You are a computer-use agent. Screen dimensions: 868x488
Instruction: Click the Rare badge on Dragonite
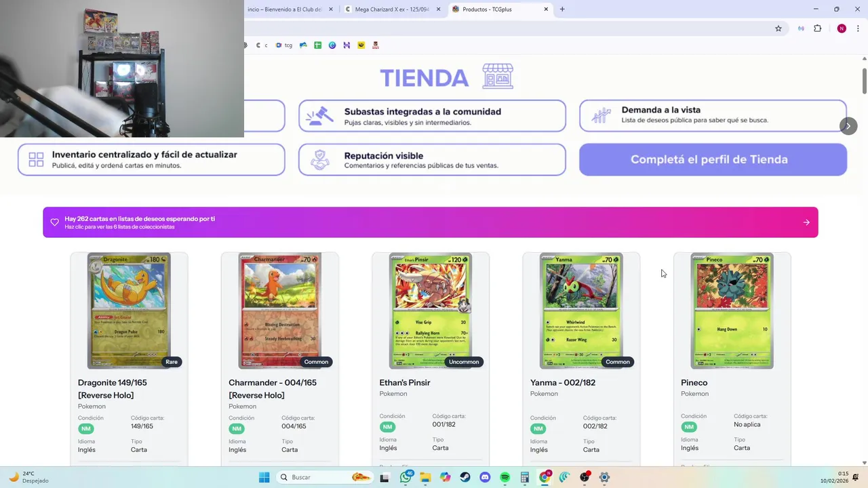tap(172, 362)
